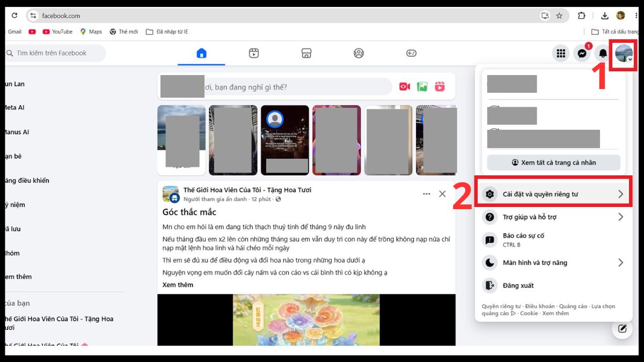Viewport: 644px width, 362px height.
Task: Open the Chrome profile avatar
Action: click(621, 16)
